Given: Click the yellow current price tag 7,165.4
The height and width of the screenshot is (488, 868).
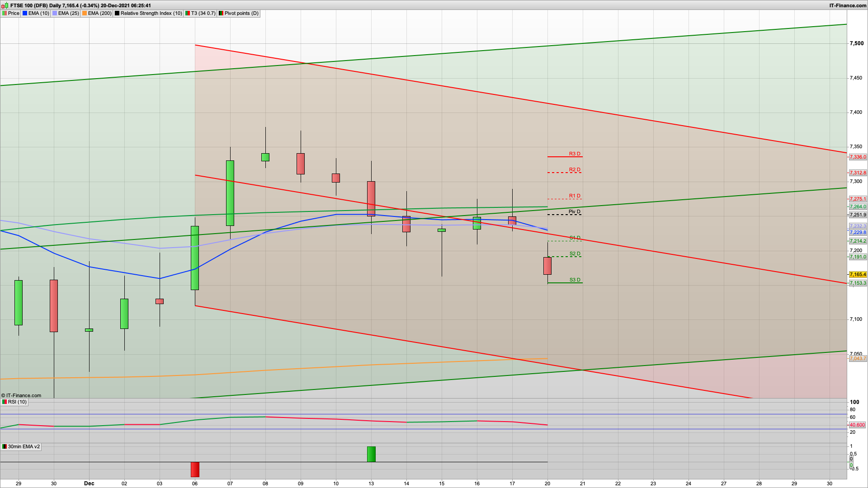Looking at the screenshot, I should tap(858, 274).
